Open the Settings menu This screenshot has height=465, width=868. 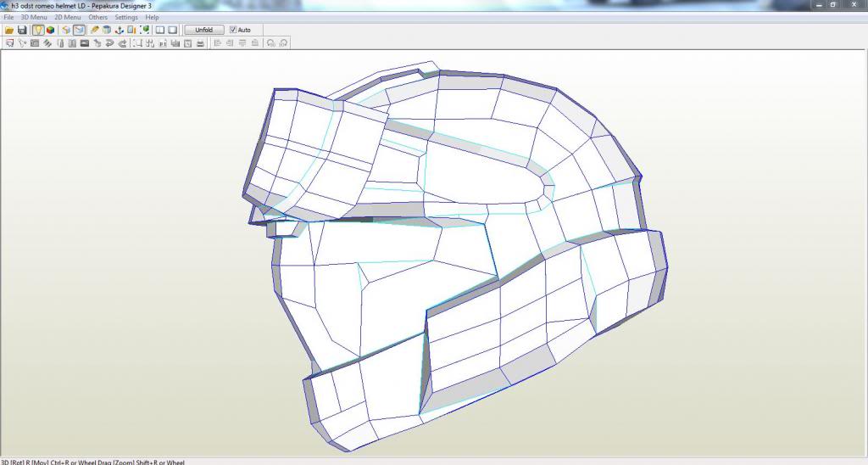126,17
